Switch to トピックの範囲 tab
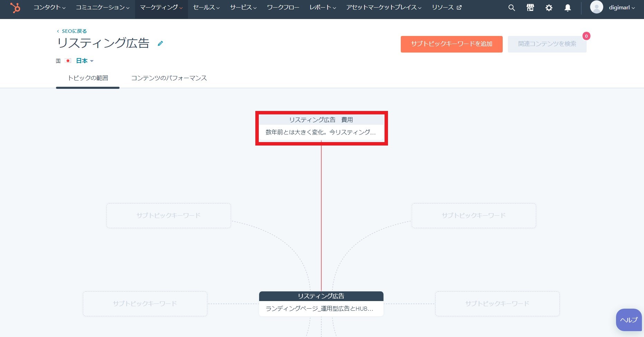 coord(88,78)
